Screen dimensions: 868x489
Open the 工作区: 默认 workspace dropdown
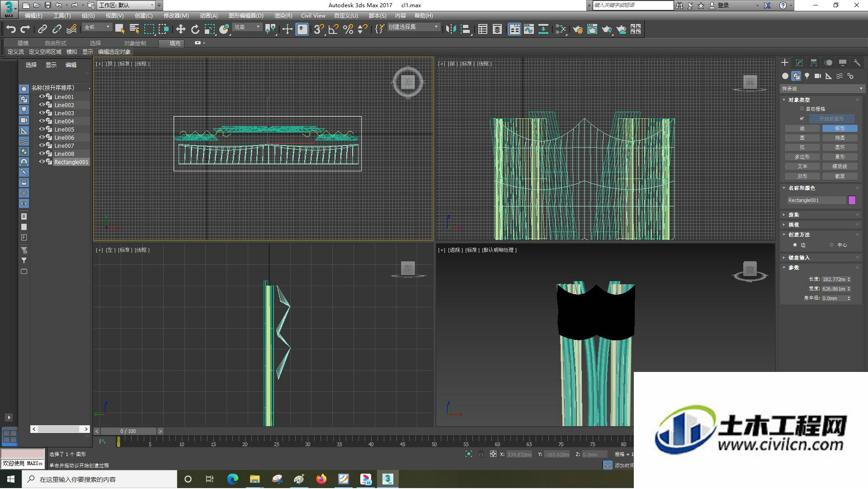126,5
